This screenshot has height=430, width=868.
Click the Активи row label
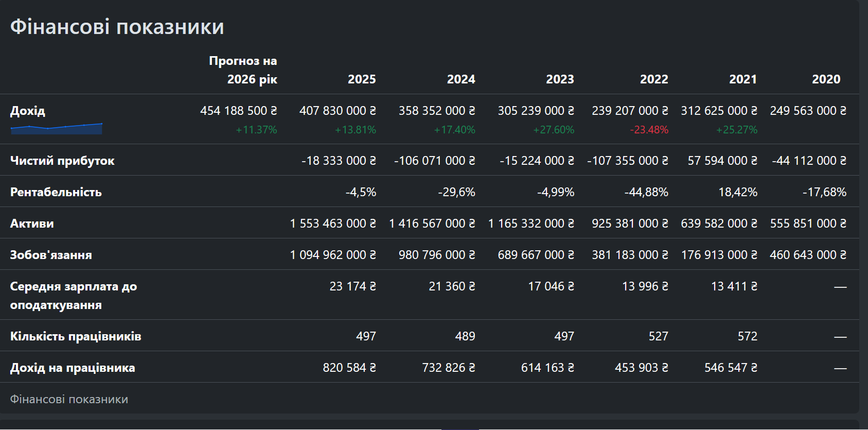click(32, 223)
